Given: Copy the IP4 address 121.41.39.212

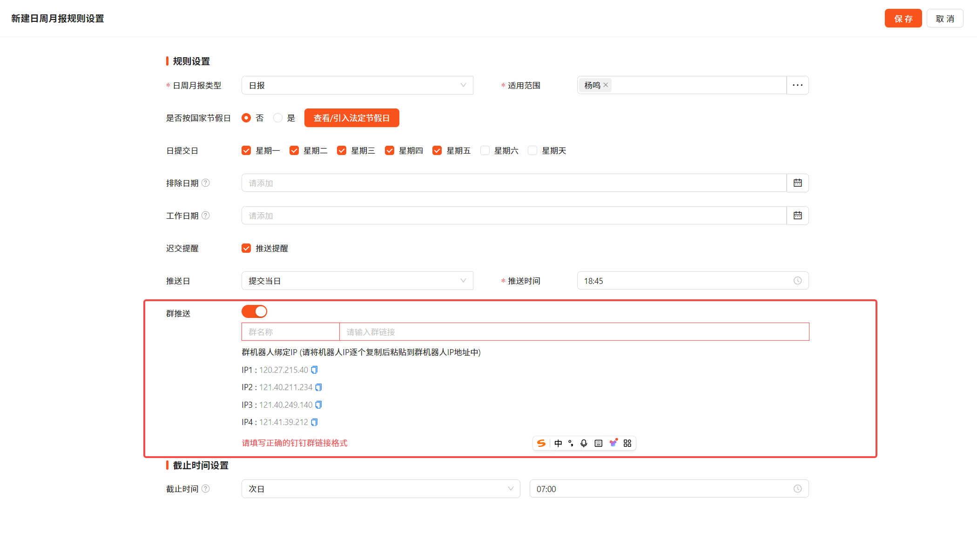Looking at the screenshot, I should [x=314, y=422].
